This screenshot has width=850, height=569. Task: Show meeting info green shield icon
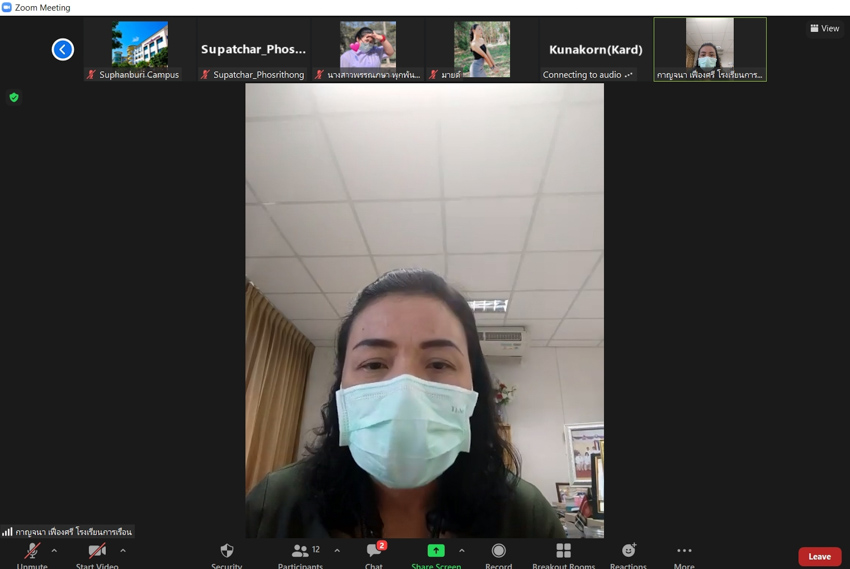pyautogui.click(x=14, y=98)
